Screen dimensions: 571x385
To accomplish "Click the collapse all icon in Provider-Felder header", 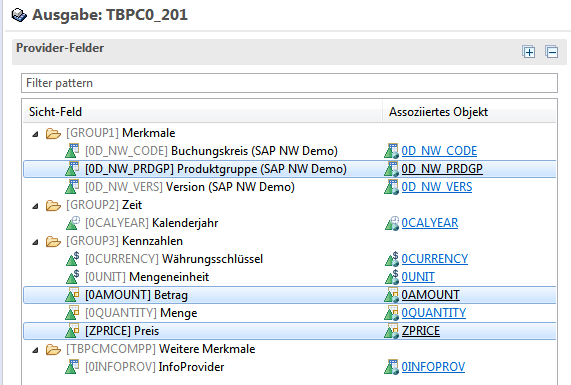I will click(551, 52).
